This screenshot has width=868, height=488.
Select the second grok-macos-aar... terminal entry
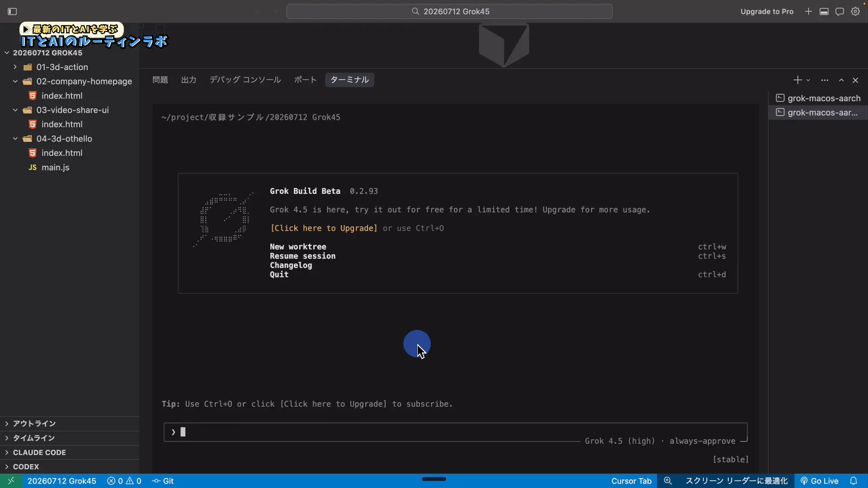click(818, 113)
